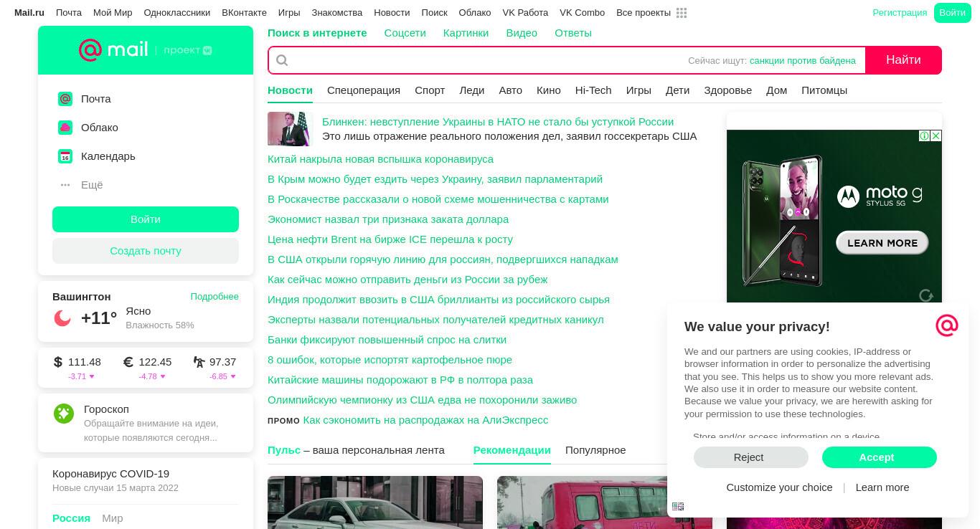Click Создать почту button
This screenshot has width=980, height=529.
pos(146,251)
